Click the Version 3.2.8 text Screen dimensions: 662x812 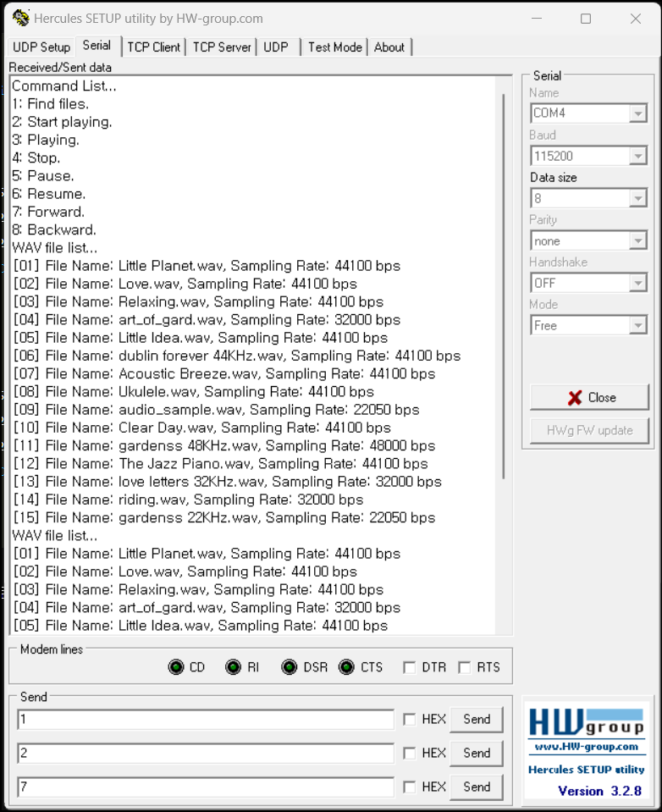click(x=599, y=792)
